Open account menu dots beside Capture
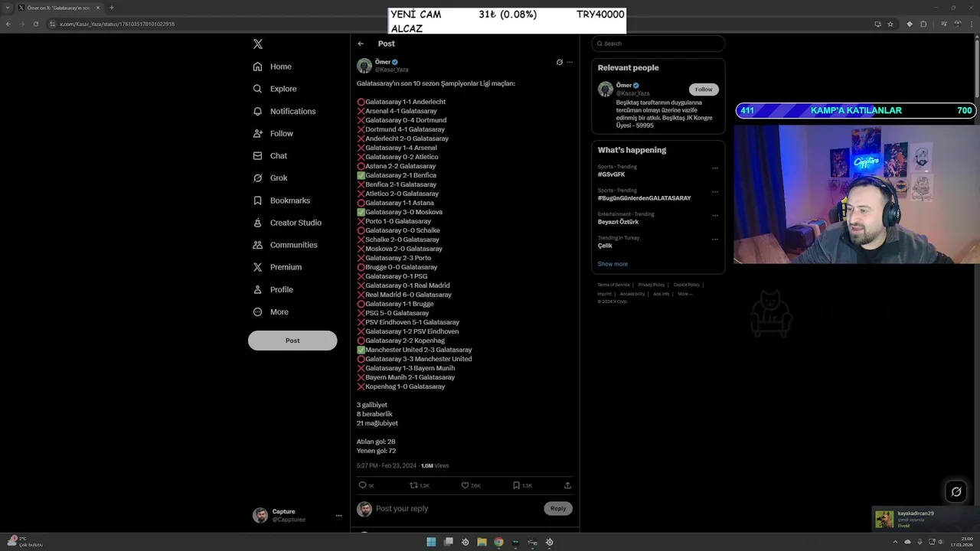 click(338, 516)
